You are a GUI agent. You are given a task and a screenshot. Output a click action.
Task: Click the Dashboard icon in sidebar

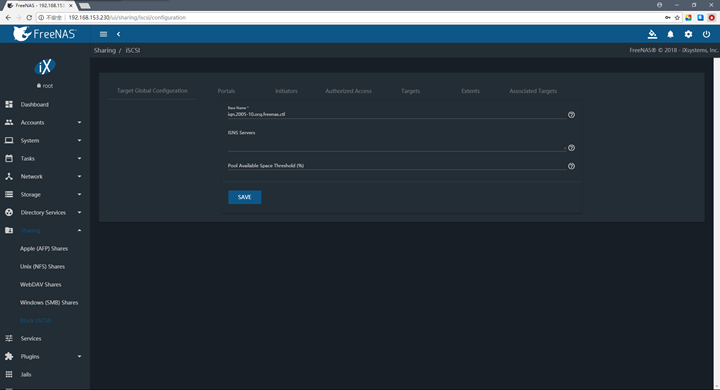(9, 104)
